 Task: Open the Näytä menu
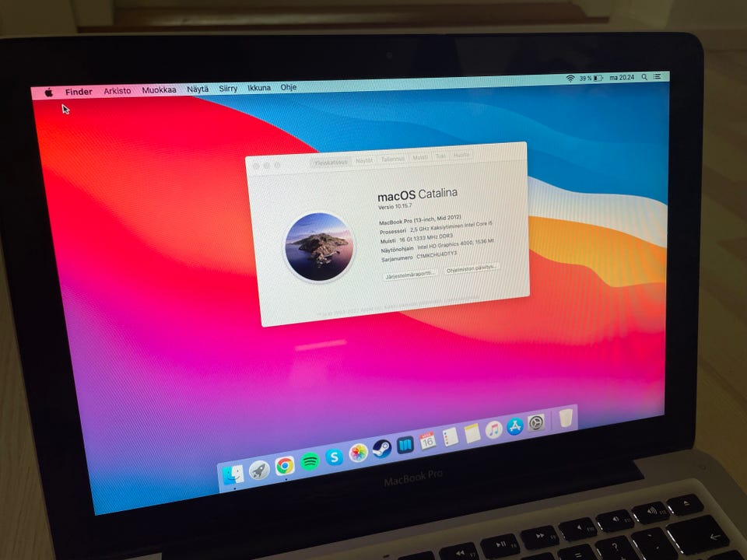(x=197, y=89)
